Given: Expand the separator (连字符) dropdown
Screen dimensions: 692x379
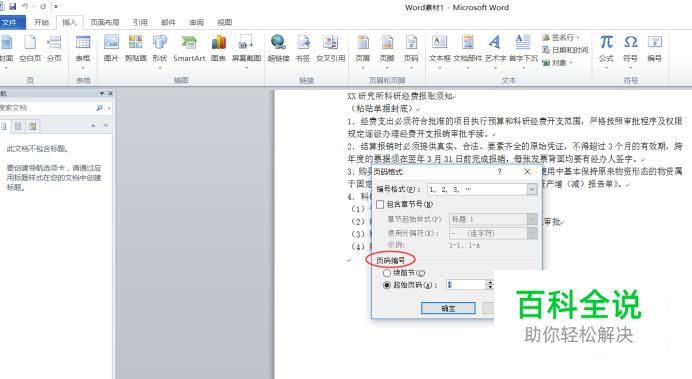Looking at the screenshot, I should (532, 233).
